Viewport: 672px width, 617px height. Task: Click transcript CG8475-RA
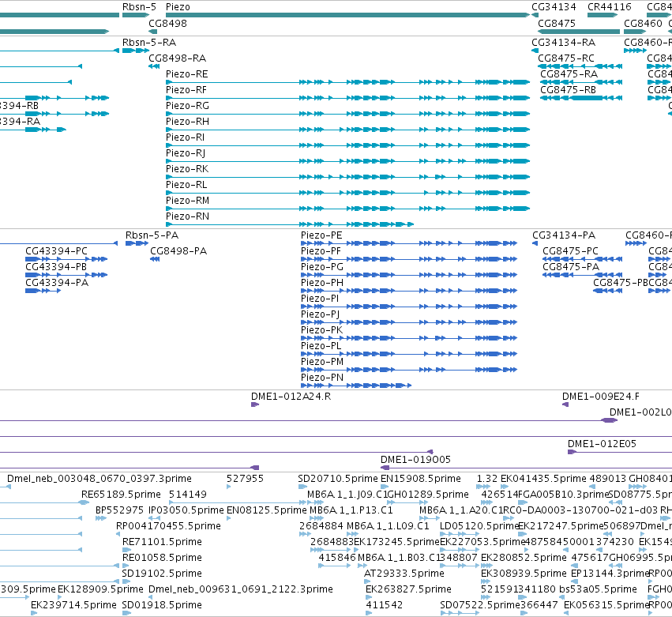tap(569, 73)
